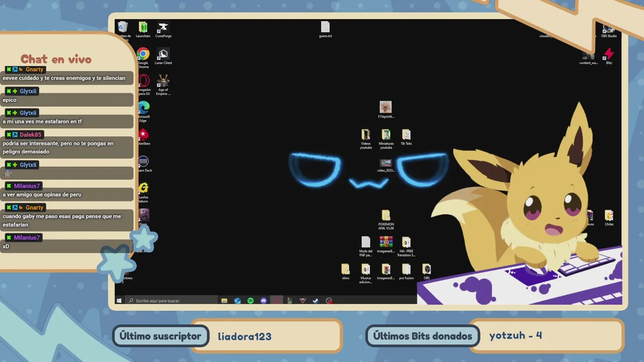Screen dimensions: 644x362
Task: Open the CurseForge desktop shortcut
Action: 163,29
